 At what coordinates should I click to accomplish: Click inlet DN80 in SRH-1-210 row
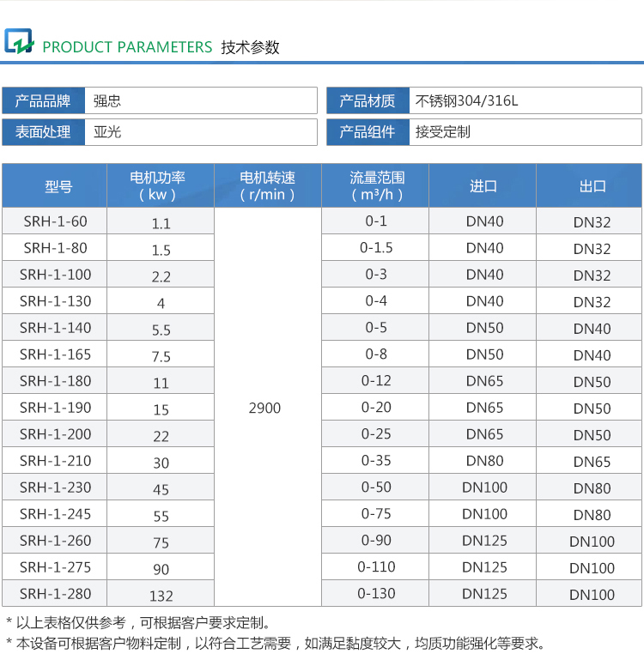point(484,461)
